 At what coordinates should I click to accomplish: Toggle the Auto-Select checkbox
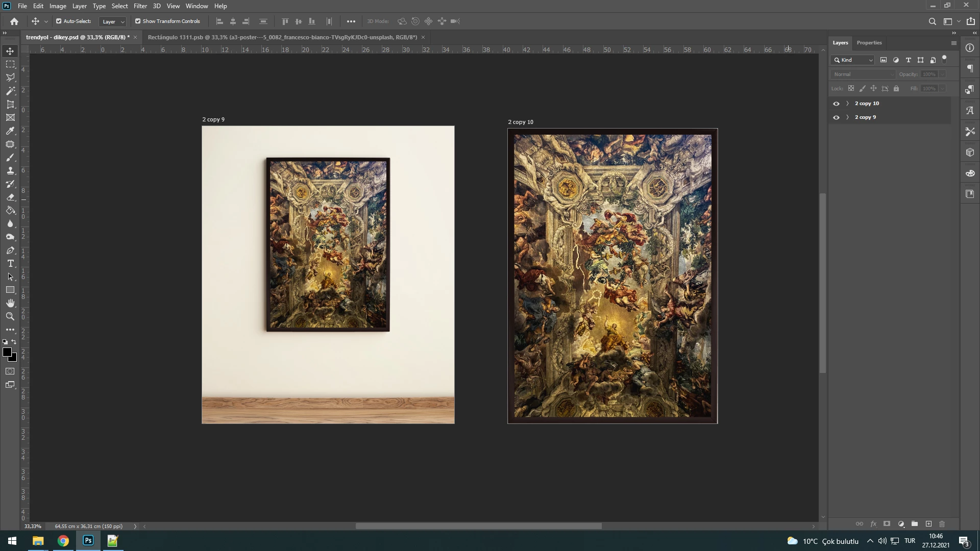59,21
